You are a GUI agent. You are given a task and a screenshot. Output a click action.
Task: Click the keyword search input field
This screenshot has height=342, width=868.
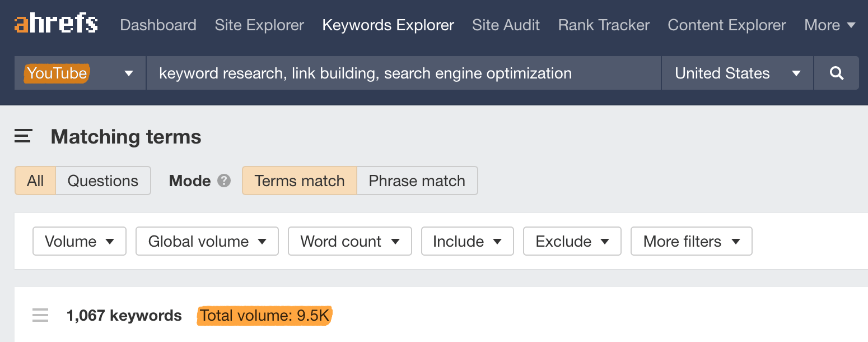point(403,73)
